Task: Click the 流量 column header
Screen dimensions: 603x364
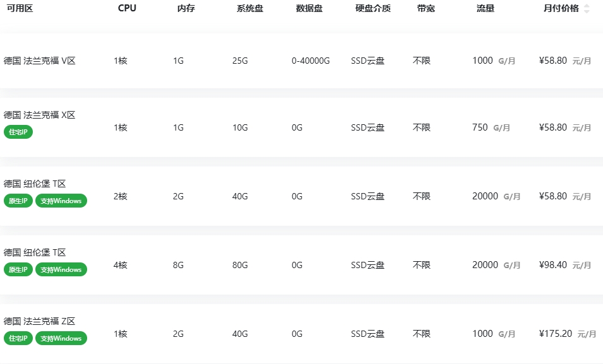Action: pos(486,8)
